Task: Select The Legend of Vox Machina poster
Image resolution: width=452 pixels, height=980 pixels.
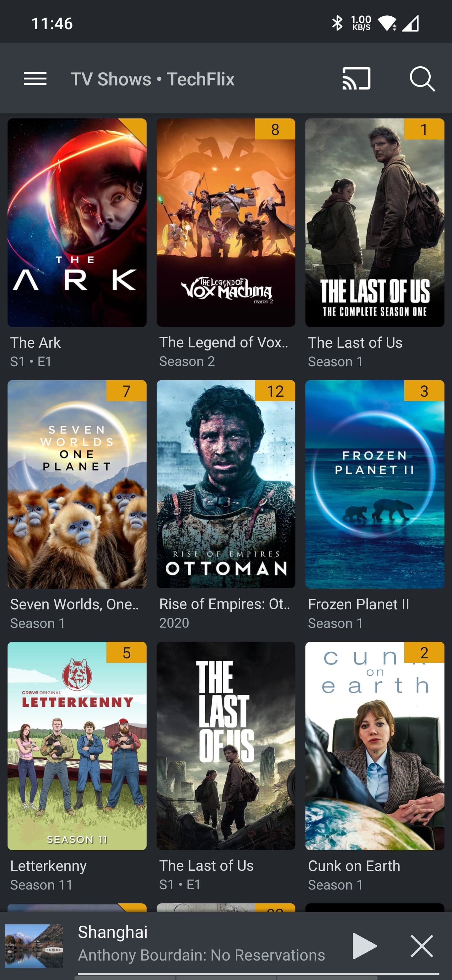Action: click(226, 223)
